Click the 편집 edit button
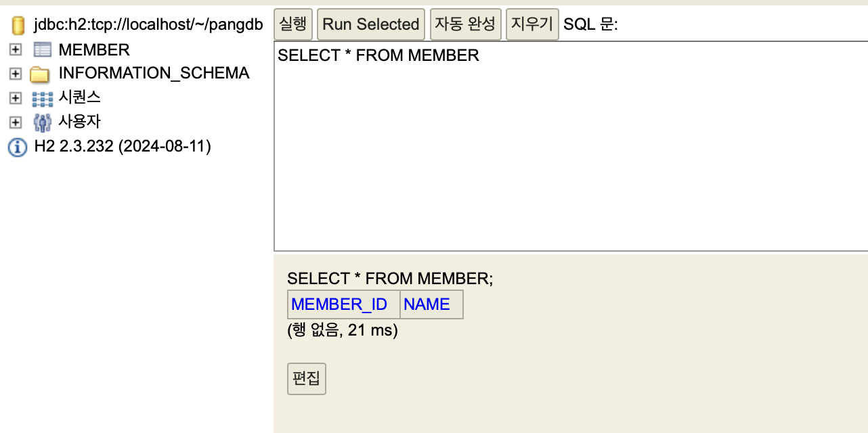This screenshot has height=433, width=868. [x=307, y=378]
